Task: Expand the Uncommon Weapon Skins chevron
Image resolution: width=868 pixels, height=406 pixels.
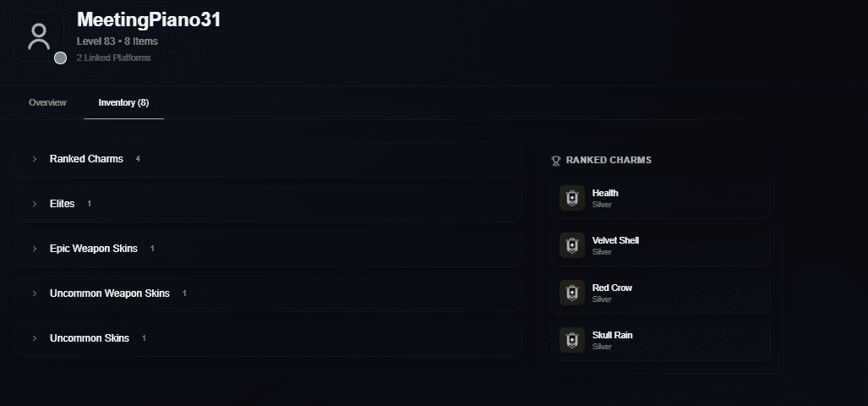Action: click(35, 294)
